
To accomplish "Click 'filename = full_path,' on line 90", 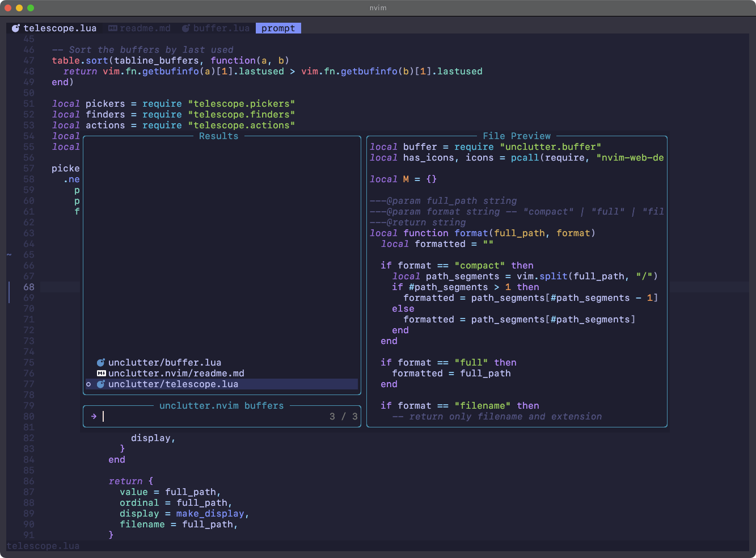I will tap(179, 525).
